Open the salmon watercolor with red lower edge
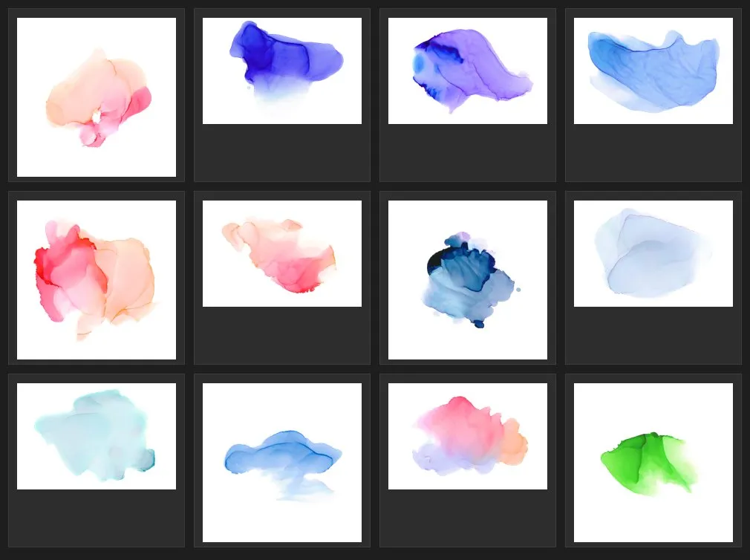750x560 pixels. click(282, 253)
